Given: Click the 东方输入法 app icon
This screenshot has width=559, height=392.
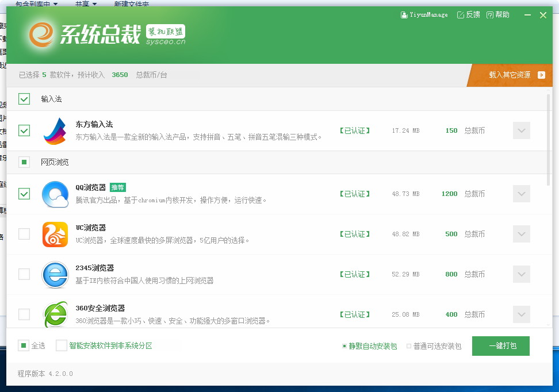Looking at the screenshot, I should 56,130.
